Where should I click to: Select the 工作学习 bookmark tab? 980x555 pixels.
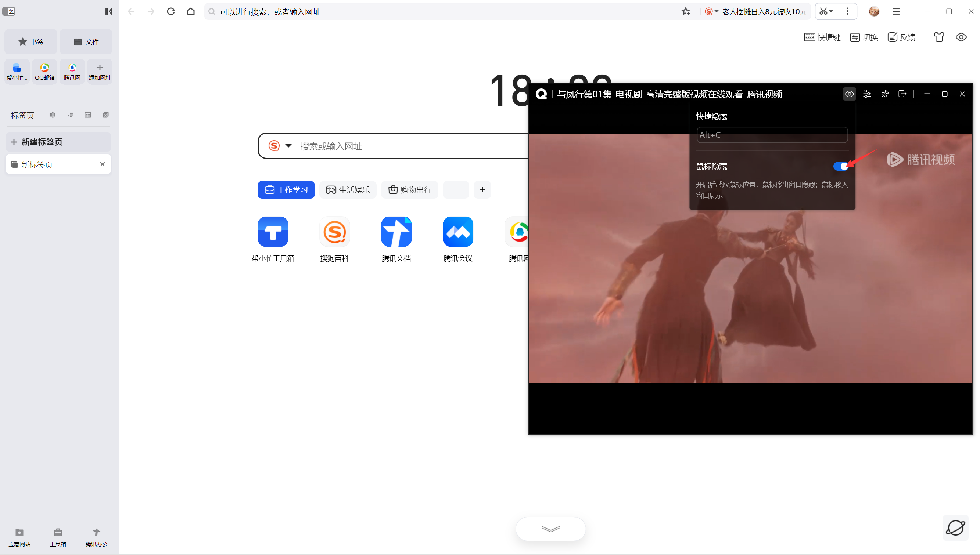coord(286,190)
